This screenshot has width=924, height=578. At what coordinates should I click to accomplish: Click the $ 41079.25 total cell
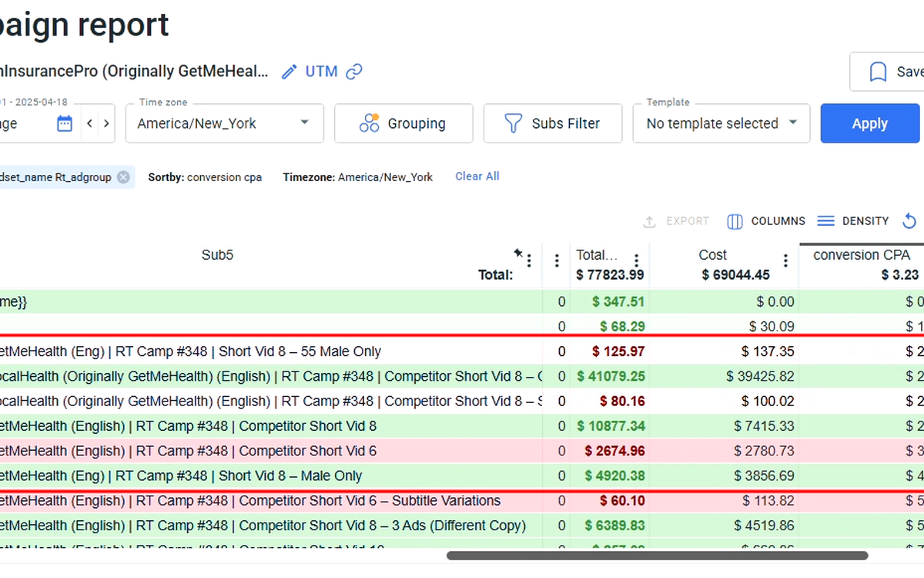(611, 377)
